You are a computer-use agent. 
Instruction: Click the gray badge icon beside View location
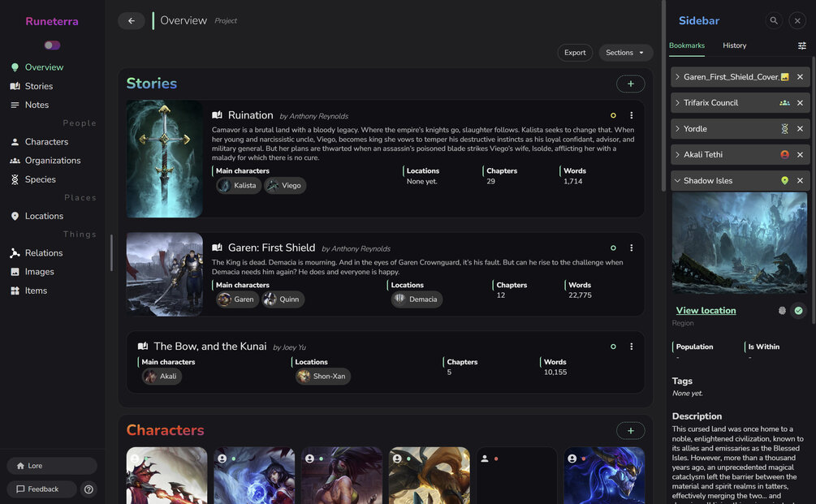[x=782, y=311]
